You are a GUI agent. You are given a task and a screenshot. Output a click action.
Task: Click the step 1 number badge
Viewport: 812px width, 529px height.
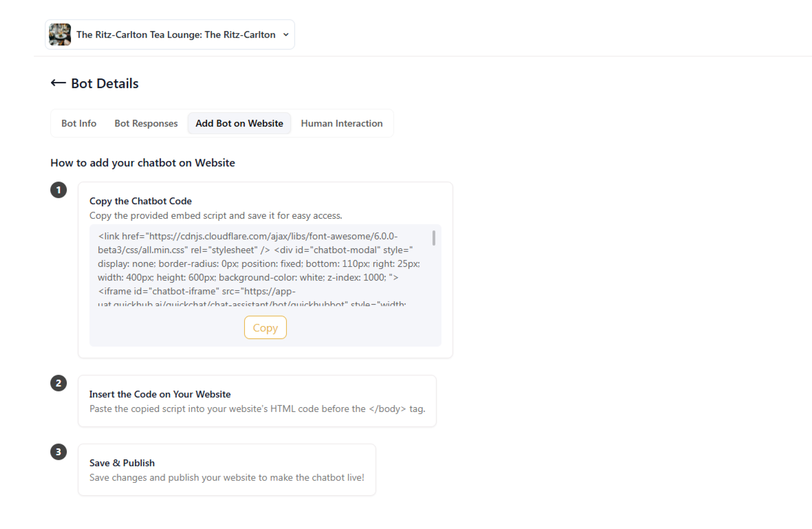[x=58, y=190]
